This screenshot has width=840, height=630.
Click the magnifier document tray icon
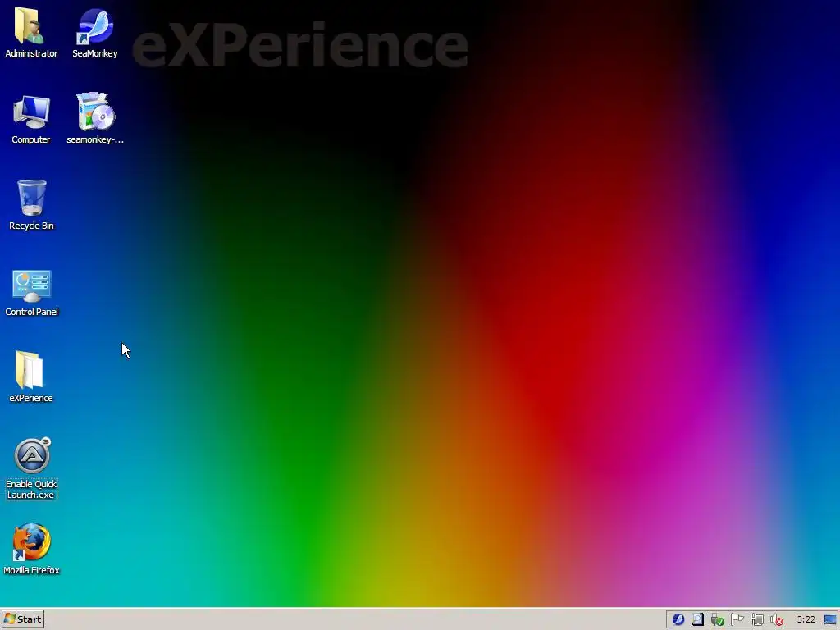pyautogui.click(x=697, y=620)
